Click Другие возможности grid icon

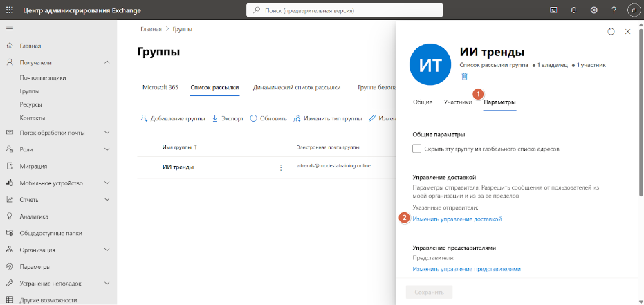pos(10,300)
